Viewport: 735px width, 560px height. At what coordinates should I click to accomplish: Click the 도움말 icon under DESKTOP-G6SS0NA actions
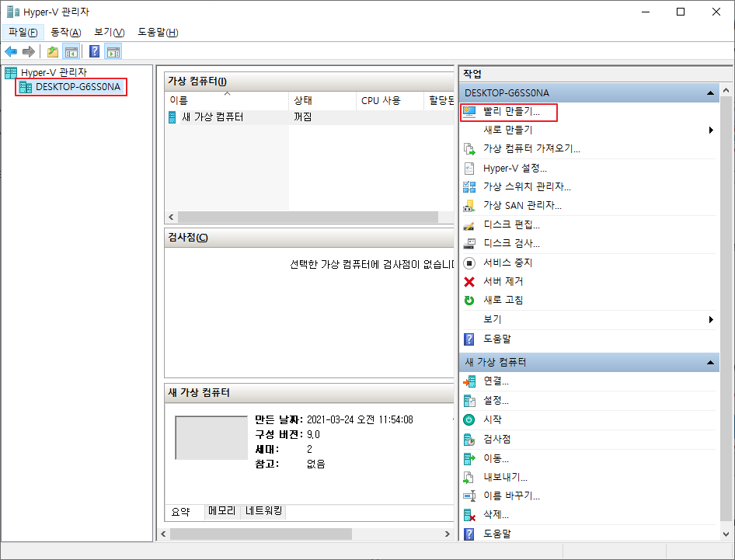pyautogui.click(x=469, y=339)
